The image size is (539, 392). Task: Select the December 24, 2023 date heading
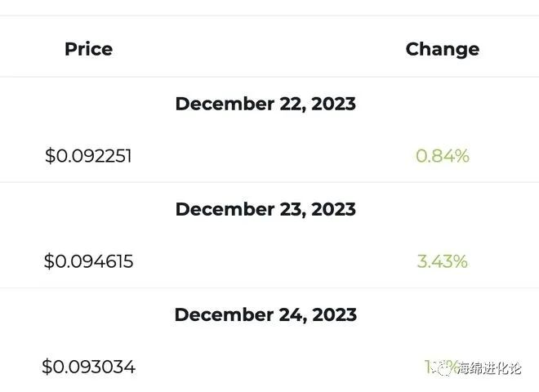[265, 314]
